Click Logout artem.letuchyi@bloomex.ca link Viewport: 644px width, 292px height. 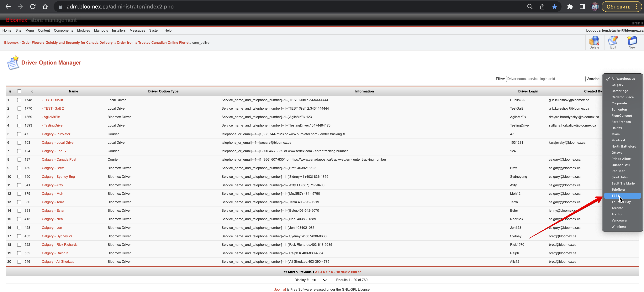click(615, 30)
